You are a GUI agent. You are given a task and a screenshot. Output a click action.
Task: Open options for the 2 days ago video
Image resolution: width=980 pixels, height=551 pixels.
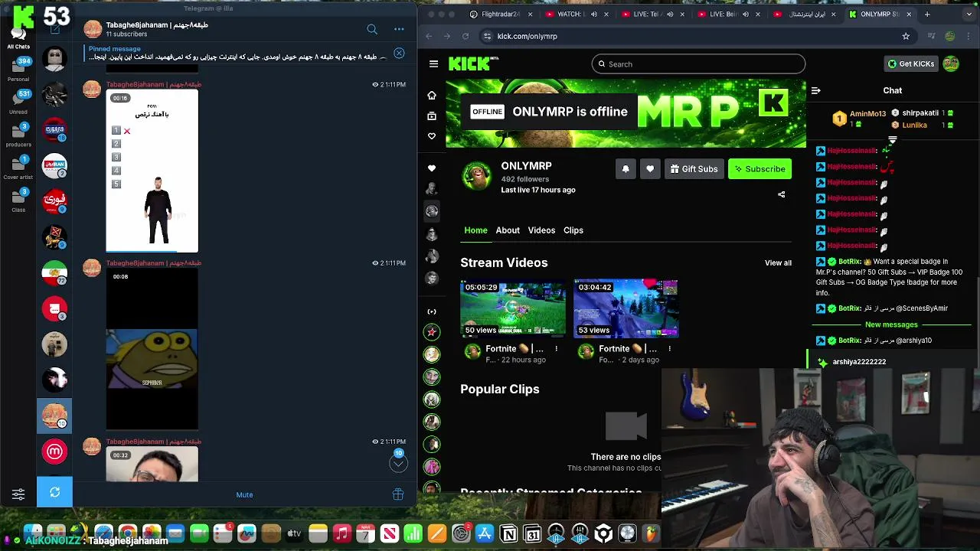click(x=670, y=349)
